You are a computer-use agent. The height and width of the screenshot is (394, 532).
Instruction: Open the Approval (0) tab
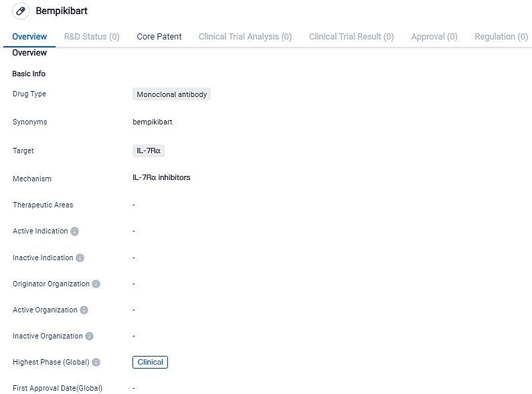pos(434,37)
